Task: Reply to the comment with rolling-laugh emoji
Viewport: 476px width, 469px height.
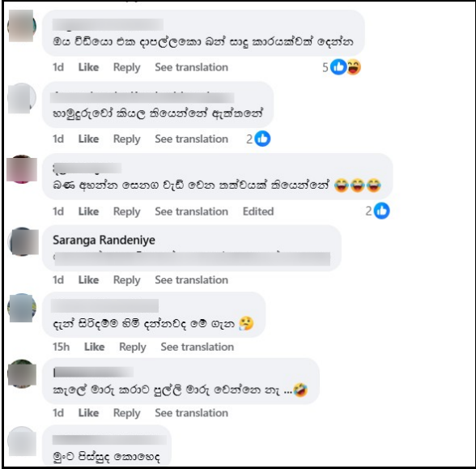Action: (126, 413)
